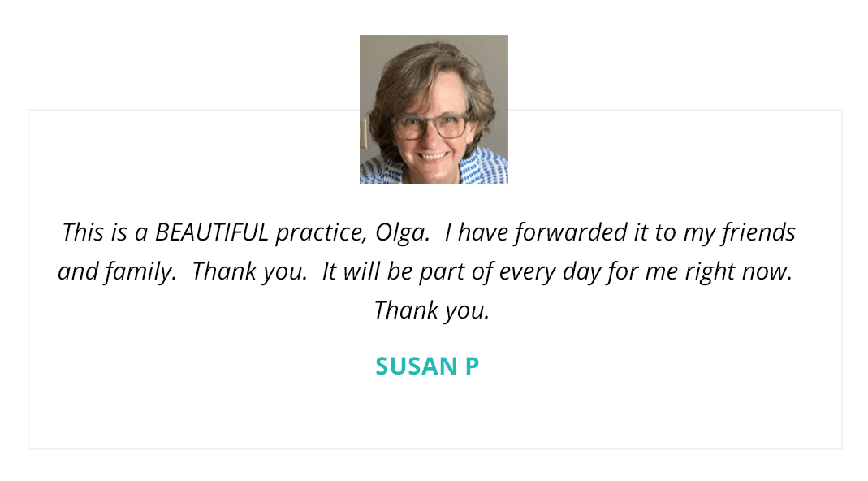
Task: Click the final centered "Thank you." line
Action: [432, 310]
